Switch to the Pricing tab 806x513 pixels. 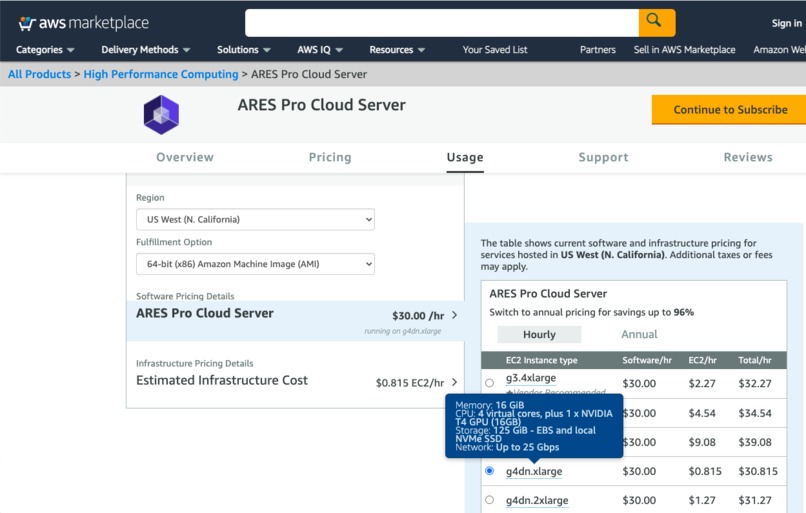point(330,157)
